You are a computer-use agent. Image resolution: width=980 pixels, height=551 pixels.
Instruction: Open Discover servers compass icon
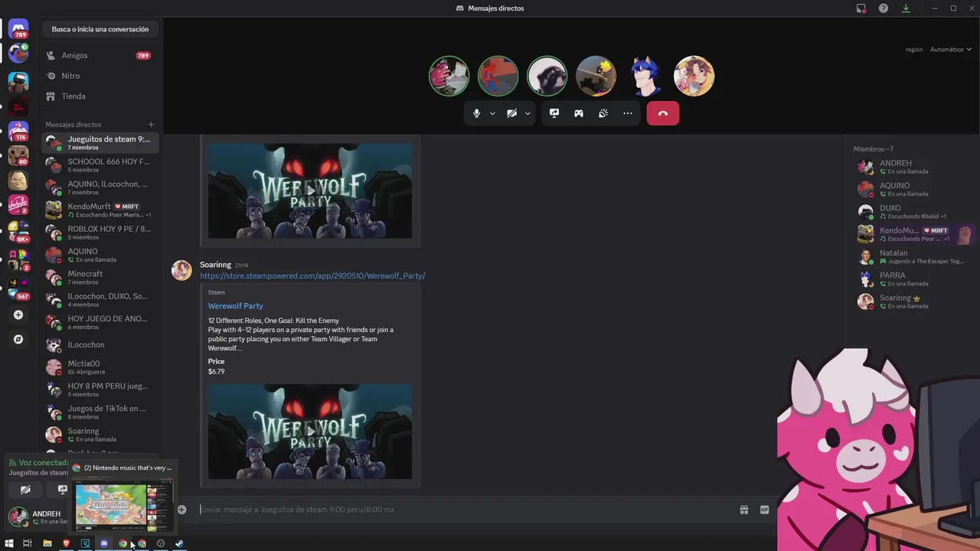[x=18, y=339]
